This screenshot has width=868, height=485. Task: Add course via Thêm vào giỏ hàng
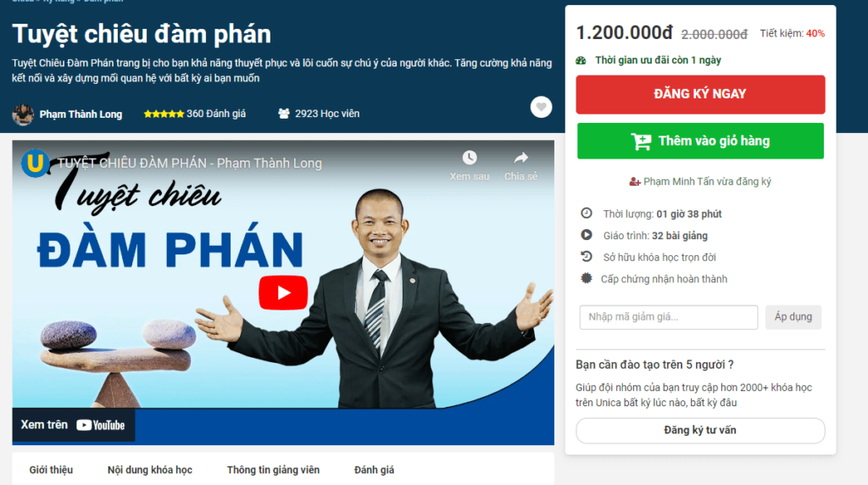(699, 142)
